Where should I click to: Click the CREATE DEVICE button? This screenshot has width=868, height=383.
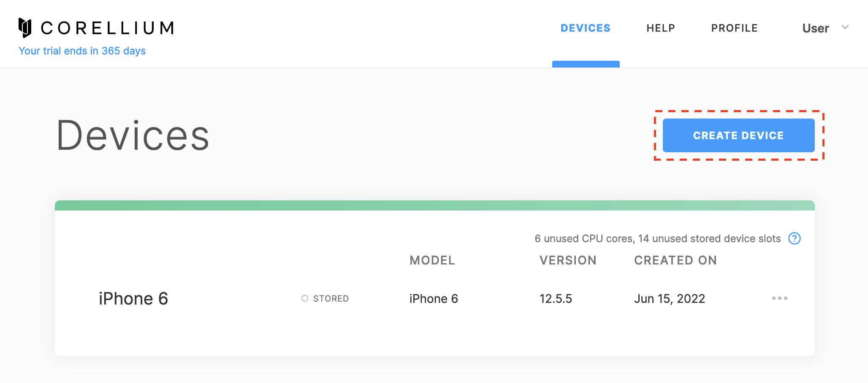point(739,135)
